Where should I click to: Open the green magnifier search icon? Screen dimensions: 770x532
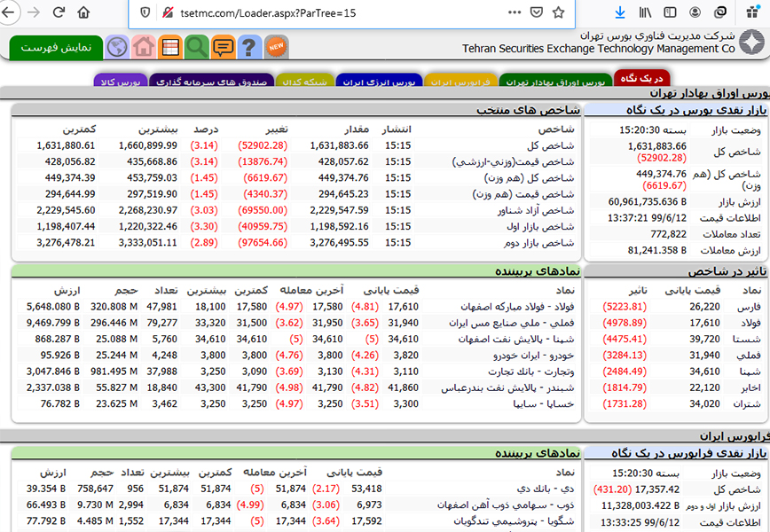point(196,47)
